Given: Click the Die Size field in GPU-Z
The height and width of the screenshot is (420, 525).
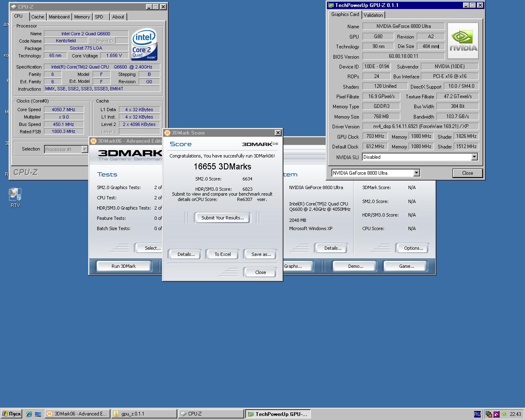Looking at the screenshot, I should 431,46.
